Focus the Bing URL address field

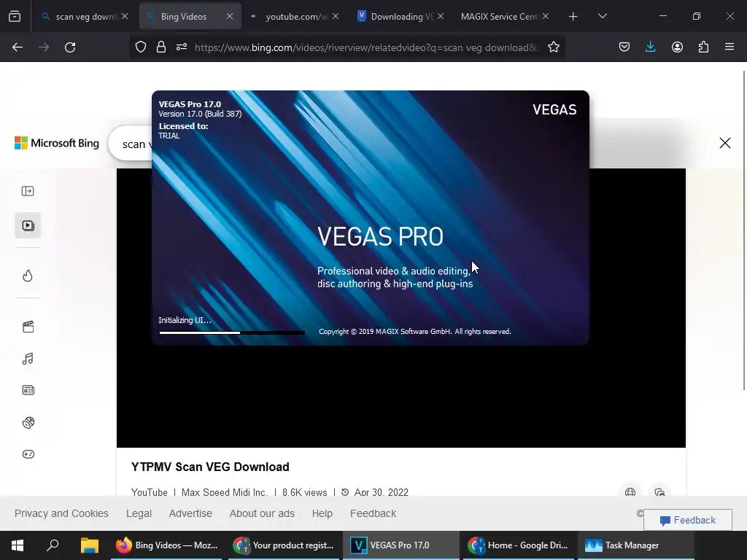367,47
